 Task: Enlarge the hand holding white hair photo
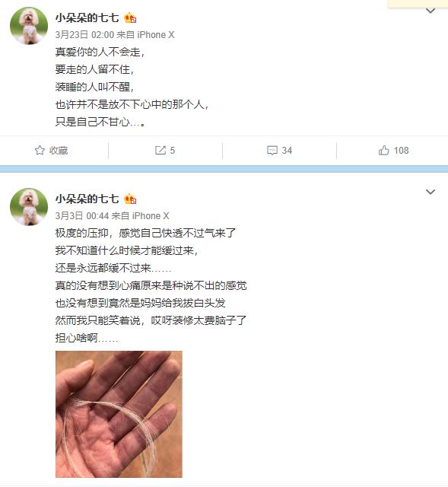[119, 414]
